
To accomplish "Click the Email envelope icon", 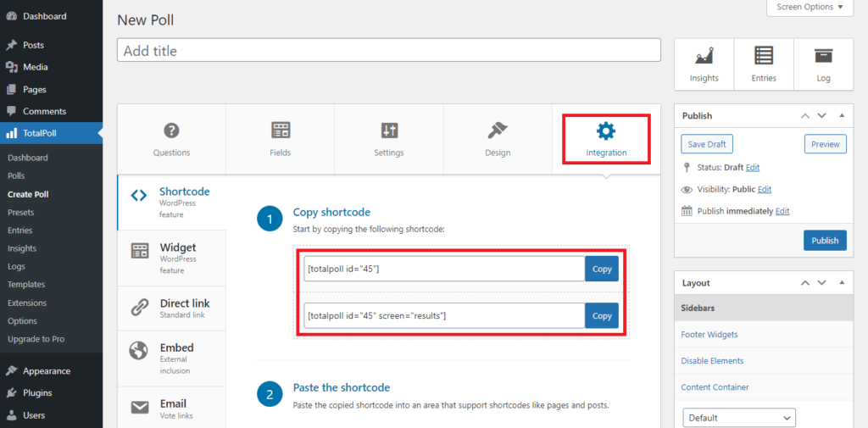I will pyautogui.click(x=139, y=408).
